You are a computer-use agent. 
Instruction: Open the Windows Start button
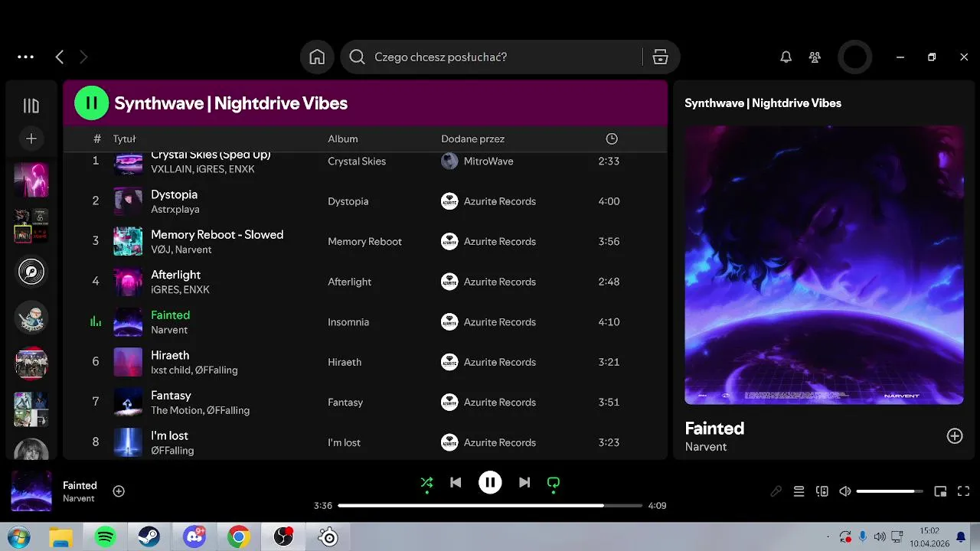(18, 537)
